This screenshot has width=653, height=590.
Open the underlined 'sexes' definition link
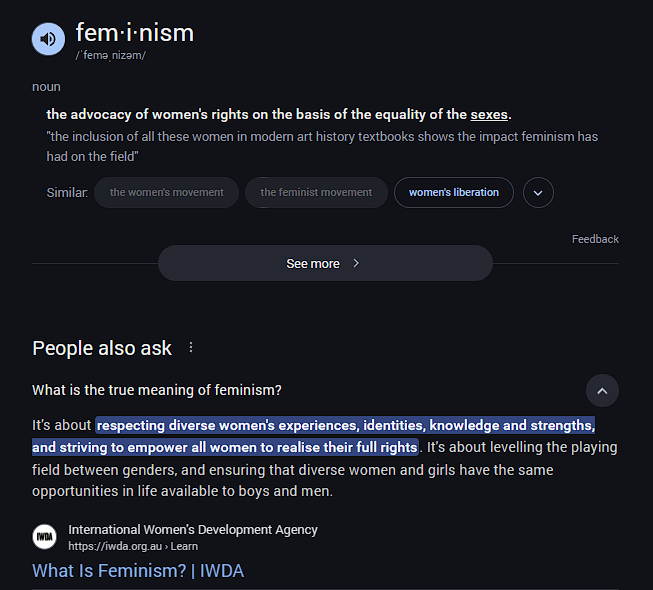point(489,115)
